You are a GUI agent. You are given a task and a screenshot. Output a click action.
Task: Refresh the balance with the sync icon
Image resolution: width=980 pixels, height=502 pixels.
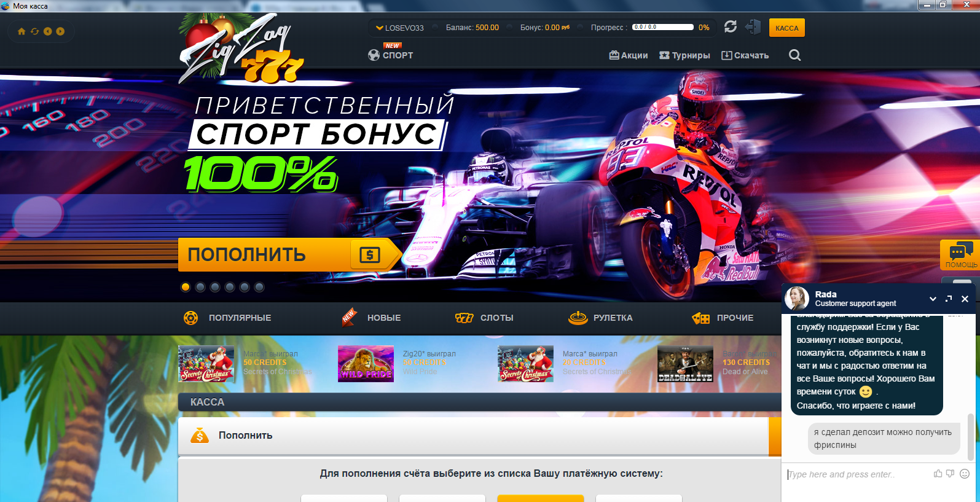[x=730, y=26]
